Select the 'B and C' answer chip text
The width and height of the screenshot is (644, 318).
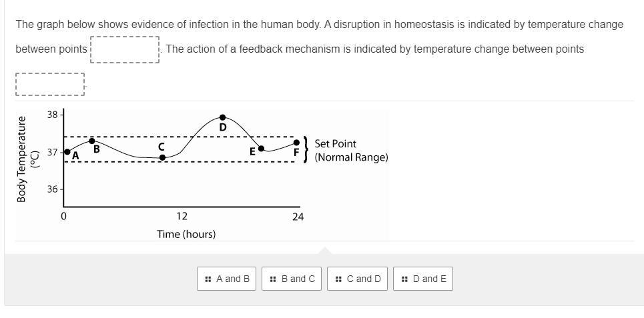(x=298, y=279)
